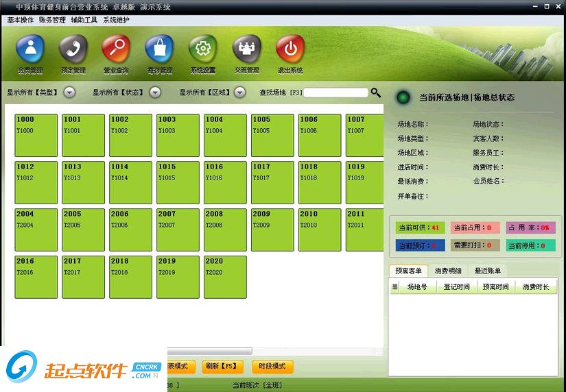Select venue tile 1015

(178, 182)
